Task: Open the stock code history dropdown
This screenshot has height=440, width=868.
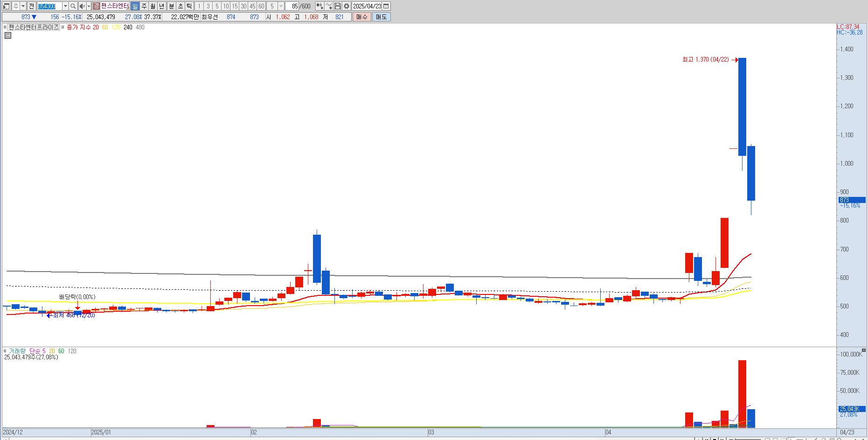Action: [x=65, y=6]
